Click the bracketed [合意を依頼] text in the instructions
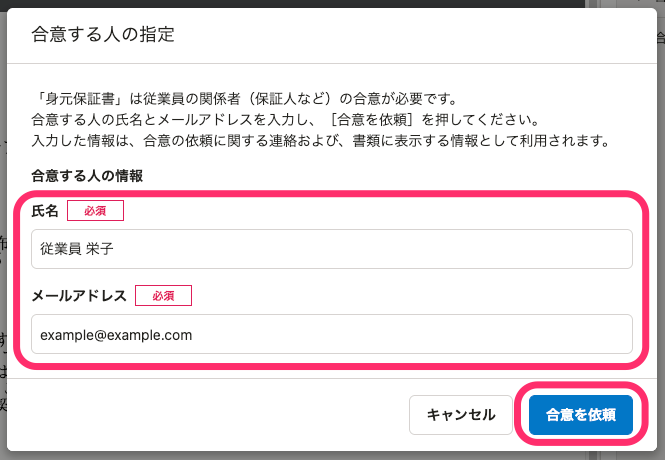The width and height of the screenshot is (665, 460). (x=372, y=120)
